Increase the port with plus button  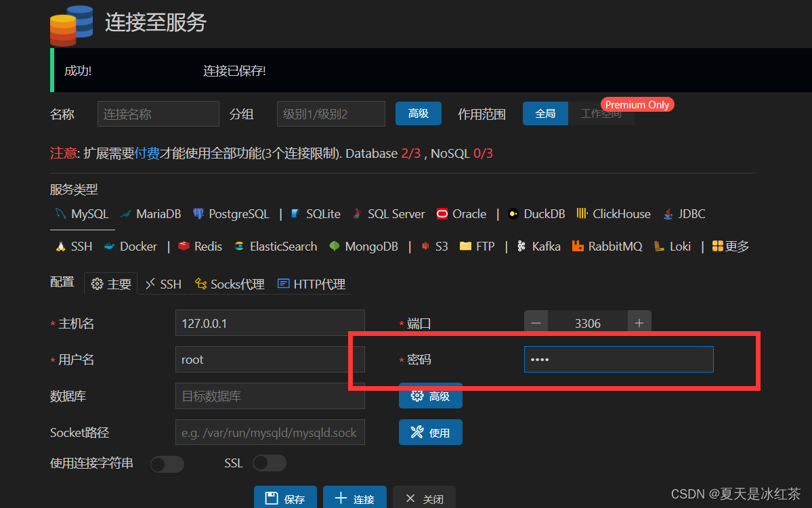(639, 323)
